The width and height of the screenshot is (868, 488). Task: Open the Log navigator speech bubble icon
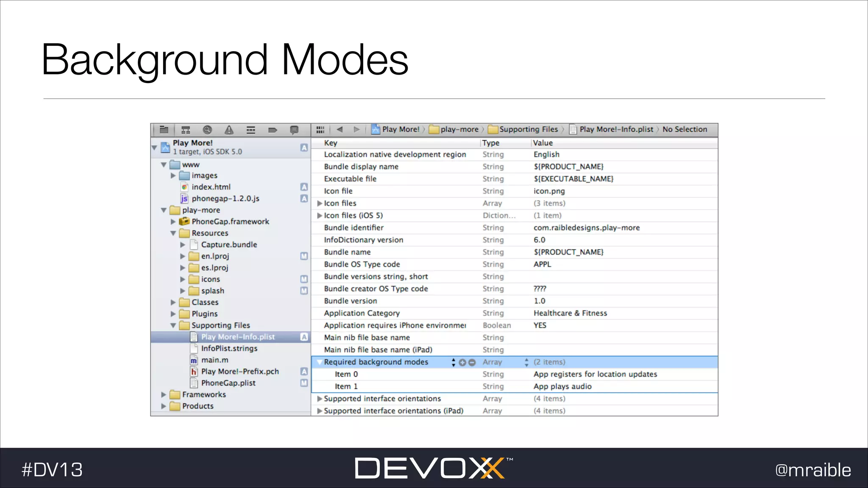coord(294,130)
